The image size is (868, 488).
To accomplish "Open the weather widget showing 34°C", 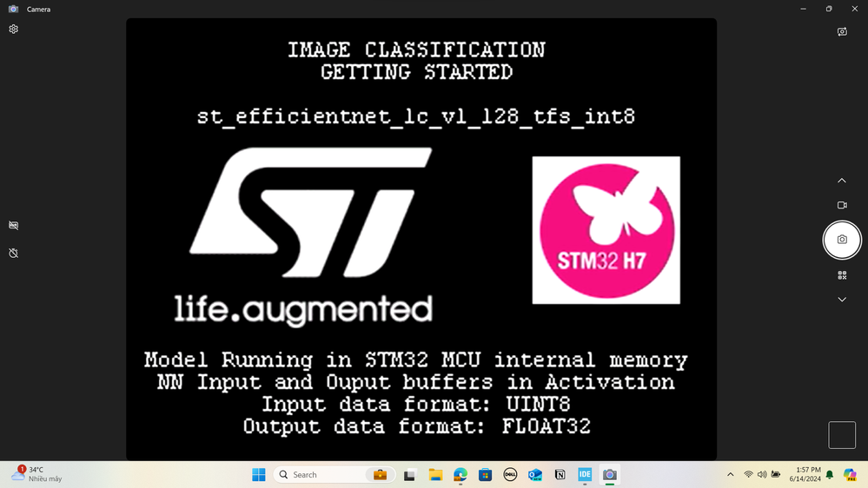I will (x=36, y=474).
